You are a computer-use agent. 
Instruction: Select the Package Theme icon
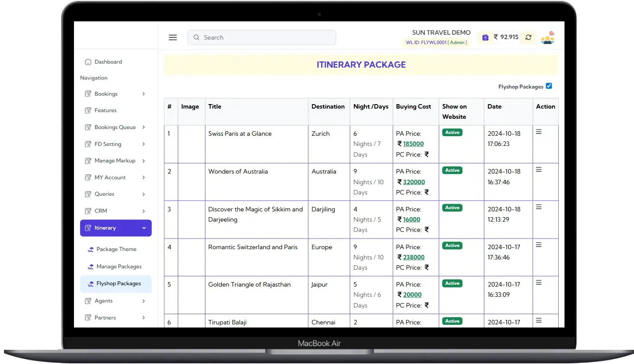pos(90,249)
